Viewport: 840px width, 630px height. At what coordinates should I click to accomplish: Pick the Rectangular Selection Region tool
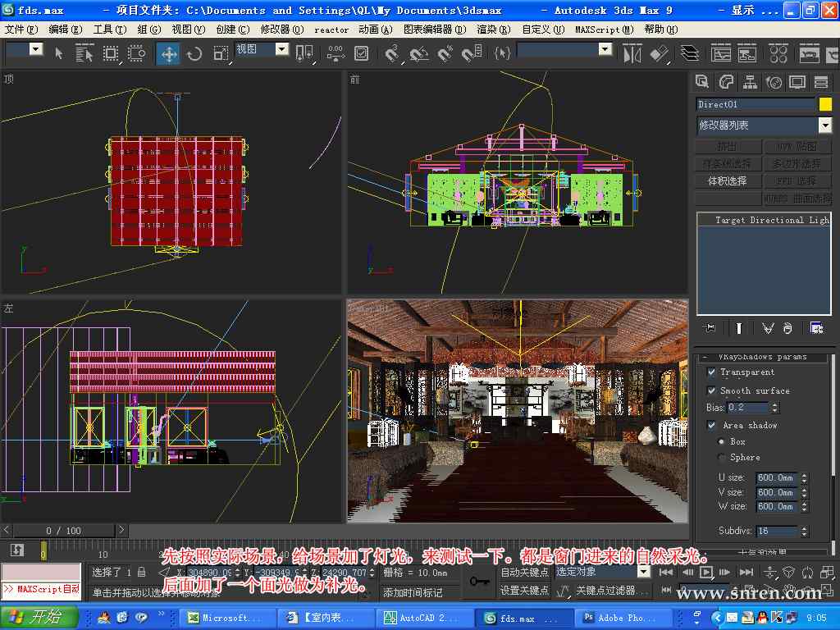click(111, 53)
